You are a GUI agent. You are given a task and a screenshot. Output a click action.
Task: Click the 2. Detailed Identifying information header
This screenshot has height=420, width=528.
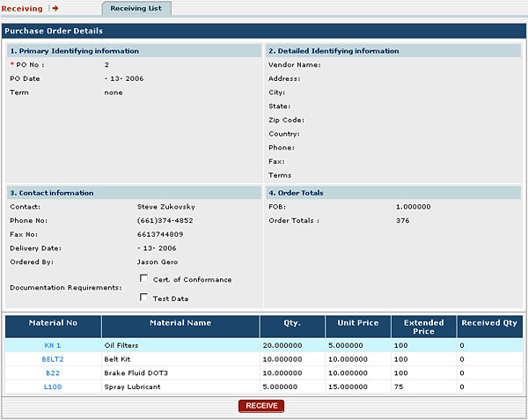[393, 51]
